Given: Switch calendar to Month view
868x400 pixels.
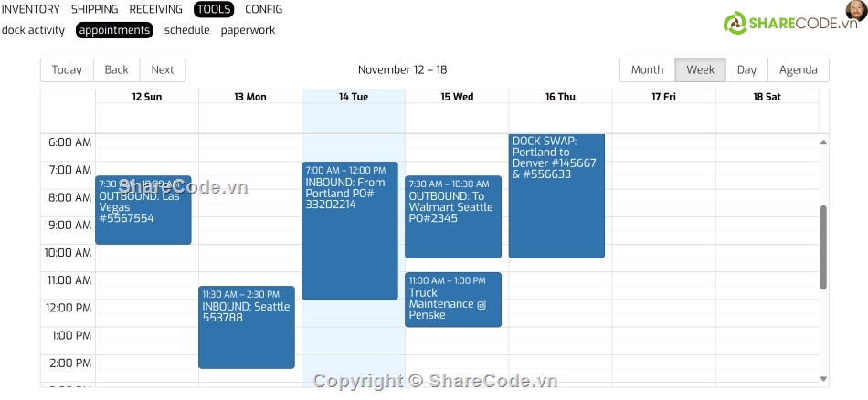Looking at the screenshot, I should [647, 70].
